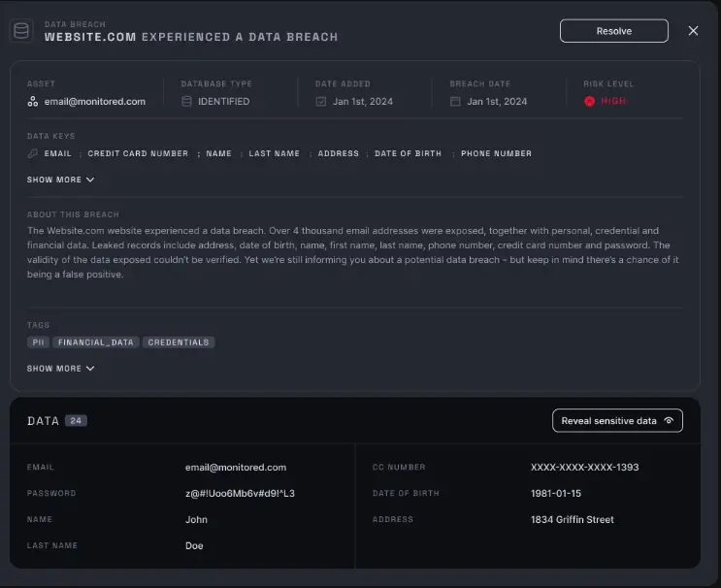Click the Breach Date calendar icon
This screenshot has width=721, height=588.
(455, 101)
